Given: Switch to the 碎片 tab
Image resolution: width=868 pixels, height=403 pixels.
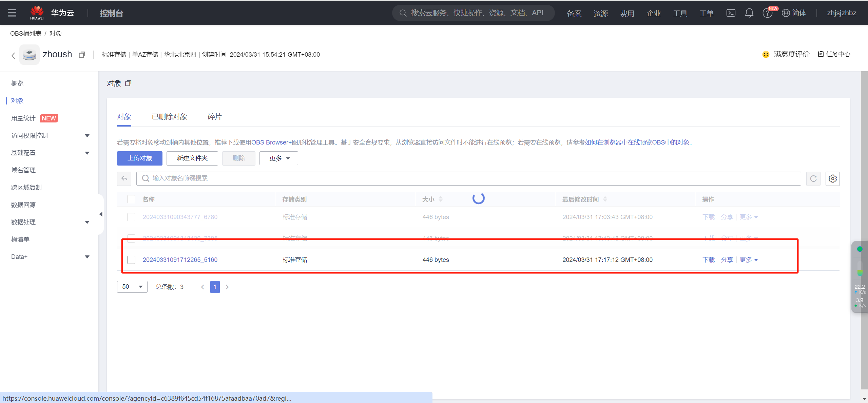Looking at the screenshot, I should 214,117.
